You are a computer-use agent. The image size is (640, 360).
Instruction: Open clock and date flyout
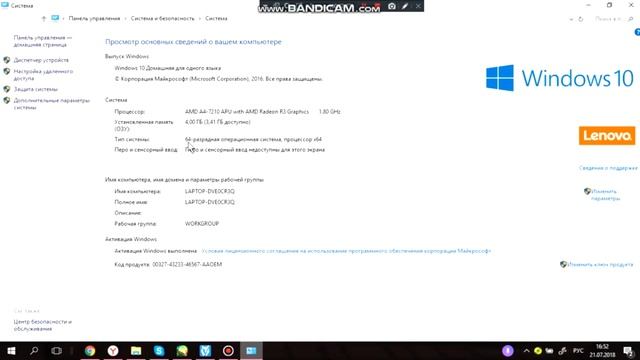[602, 351]
